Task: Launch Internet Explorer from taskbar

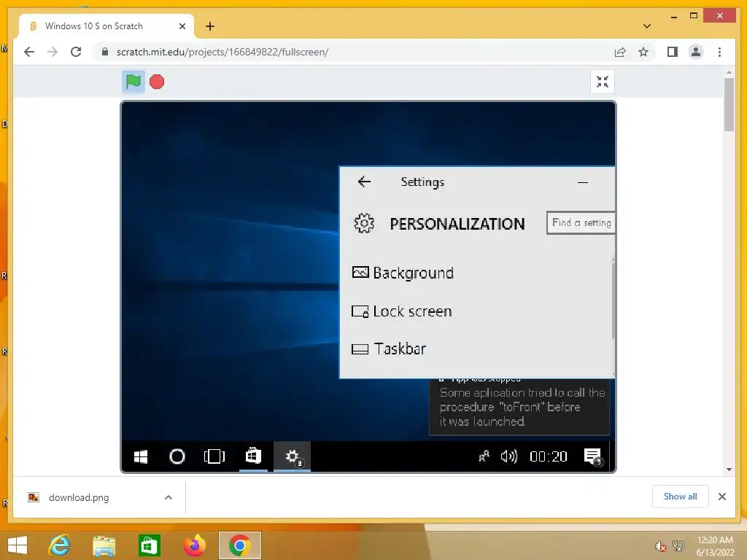Action: pos(60,545)
